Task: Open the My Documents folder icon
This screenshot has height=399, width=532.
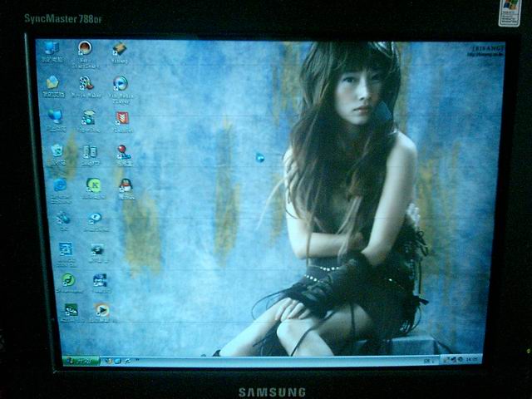Action: (x=52, y=83)
